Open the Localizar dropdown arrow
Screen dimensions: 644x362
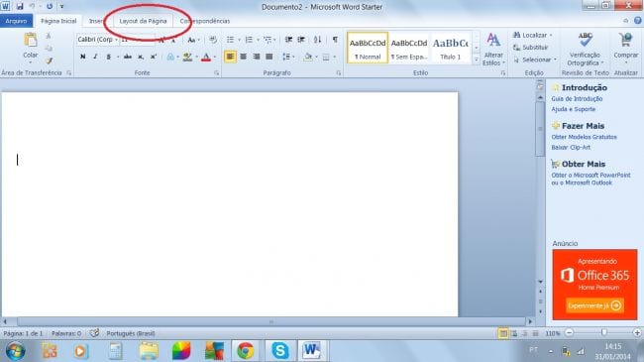coord(551,36)
